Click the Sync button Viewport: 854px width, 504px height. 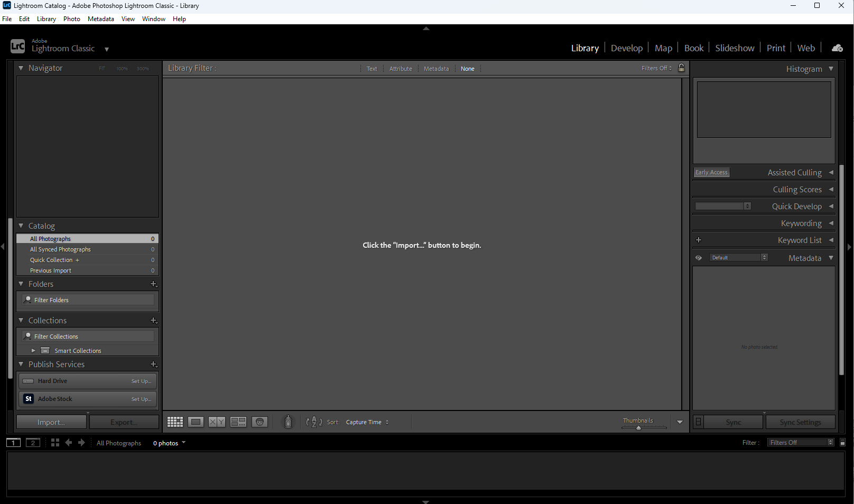(x=734, y=422)
